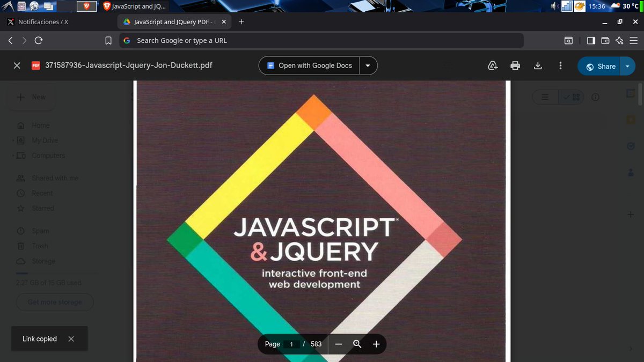Open Google Tasks in the side panel

[x=631, y=146]
